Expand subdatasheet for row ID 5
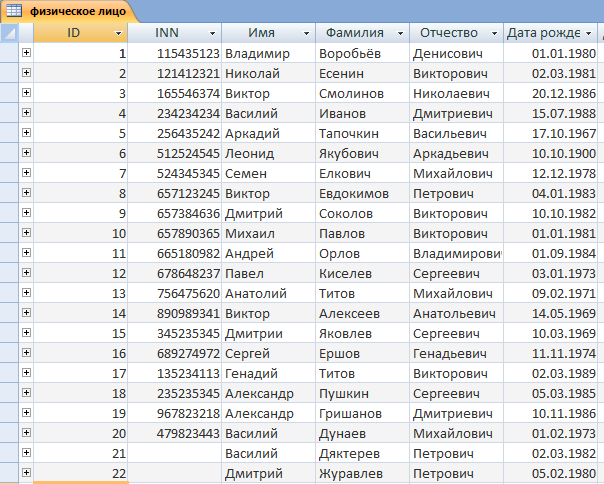 coord(26,133)
